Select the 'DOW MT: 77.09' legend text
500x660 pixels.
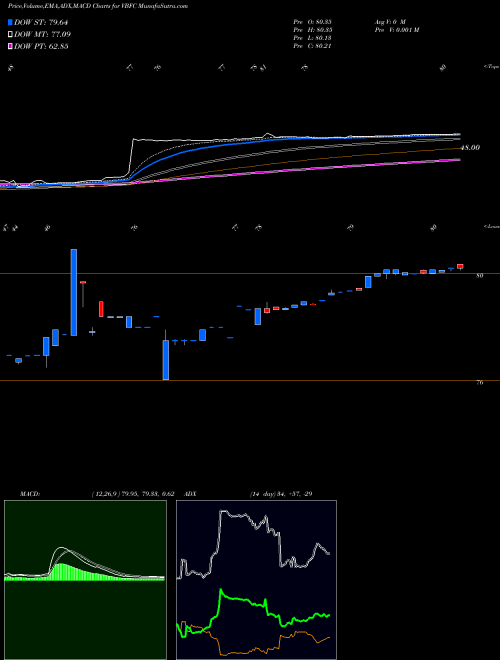(x=42, y=35)
